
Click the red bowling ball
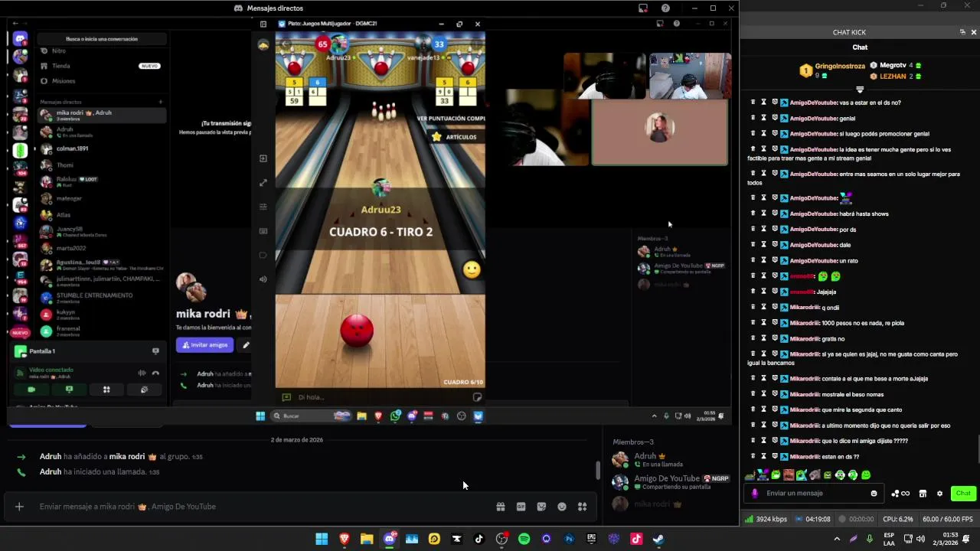click(x=357, y=331)
